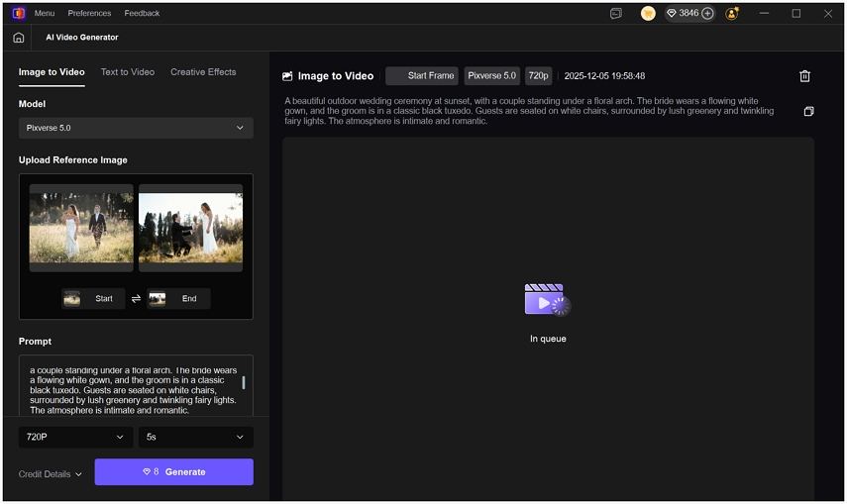Viewport: 847px width, 504px height.
Task: Switch to the Image to Video tab
Action: coord(52,72)
